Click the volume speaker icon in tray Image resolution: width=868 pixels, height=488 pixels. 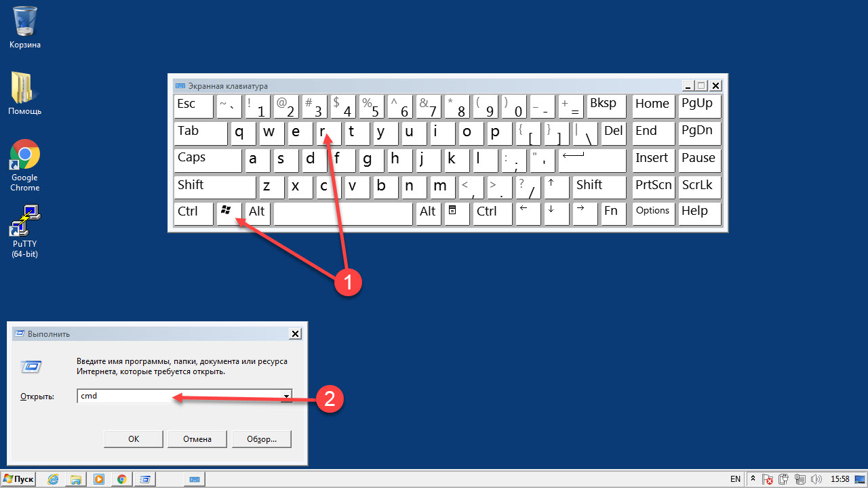(816, 479)
